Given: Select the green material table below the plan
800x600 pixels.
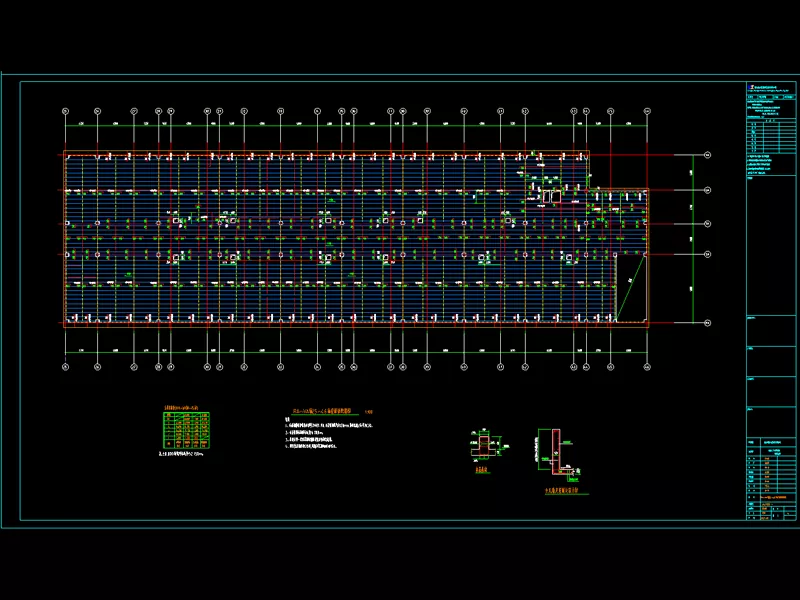Looking at the screenshot, I should (185, 432).
